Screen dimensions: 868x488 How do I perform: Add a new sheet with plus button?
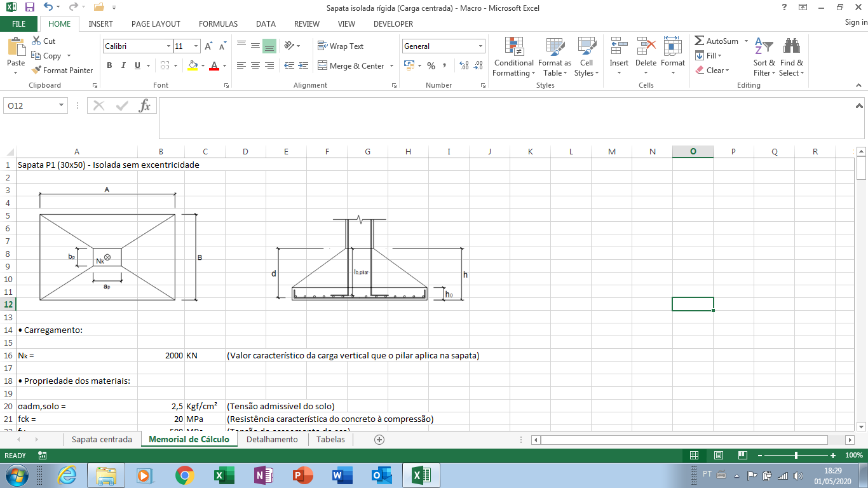point(379,439)
